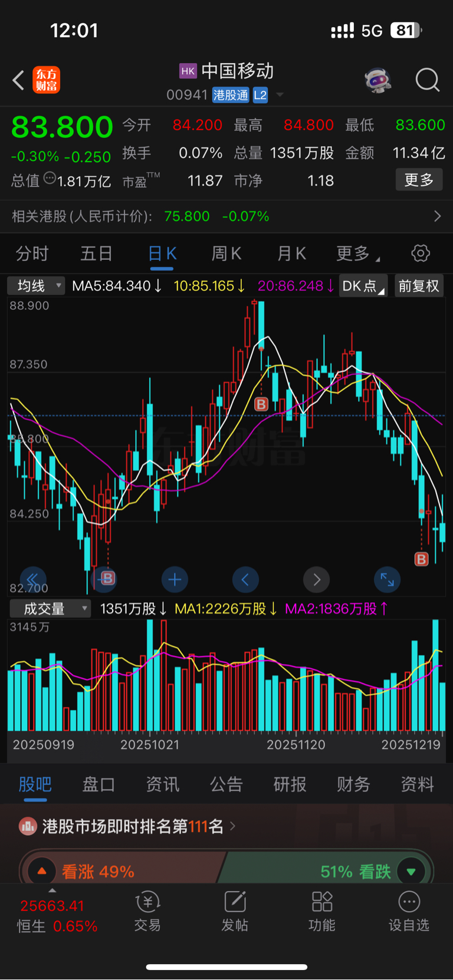Tap the 看涨 up-arrow vote icon

tap(42, 871)
